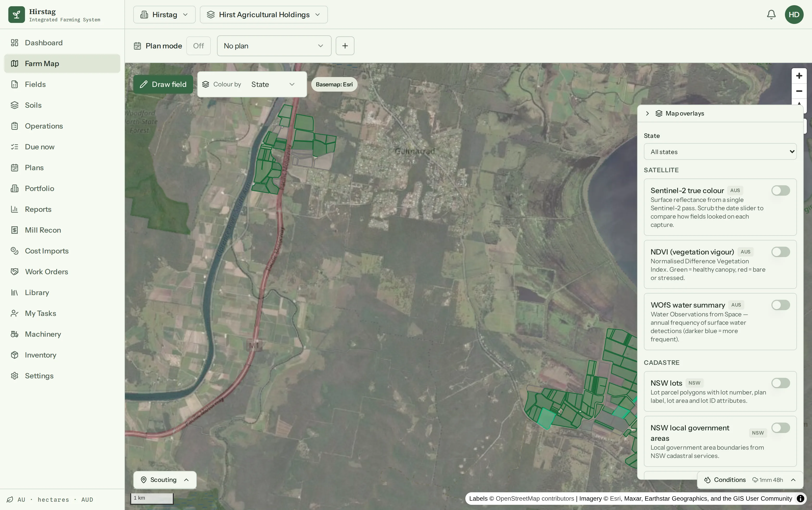This screenshot has height=510, width=812.
Task: Click the Plan mode calendar icon
Action: click(x=137, y=46)
